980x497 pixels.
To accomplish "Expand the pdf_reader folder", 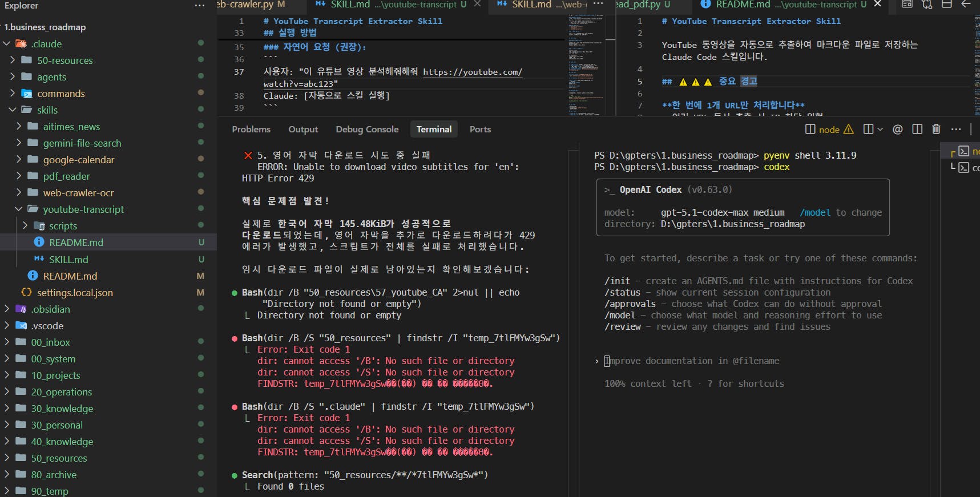I will (x=19, y=176).
